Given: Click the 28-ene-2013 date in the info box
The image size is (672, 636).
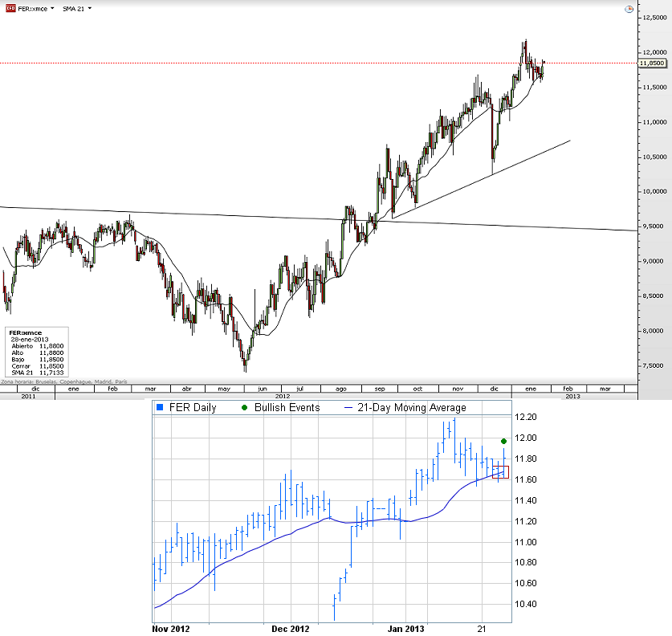Looking at the screenshot, I should coord(30,340).
